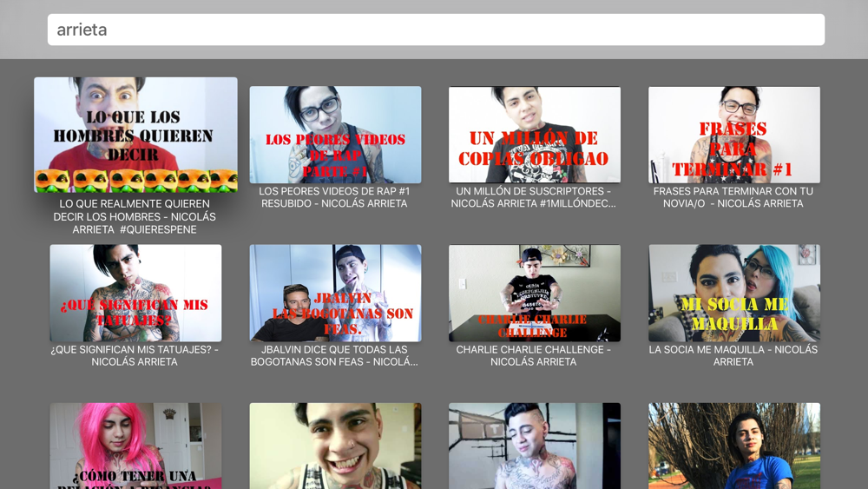The image size is (868, 489).
Task: Click the 'LO QUE REALMENTE QUIEREN DECIR LOS HOMBRES' title
Action: [x=135, y=217]
